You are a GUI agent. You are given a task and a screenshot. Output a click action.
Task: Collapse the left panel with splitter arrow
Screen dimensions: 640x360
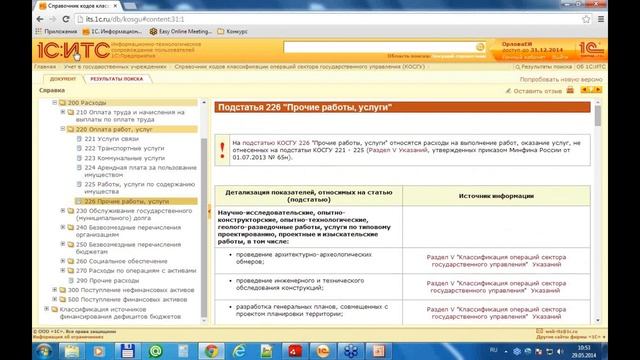coord(209,211)
